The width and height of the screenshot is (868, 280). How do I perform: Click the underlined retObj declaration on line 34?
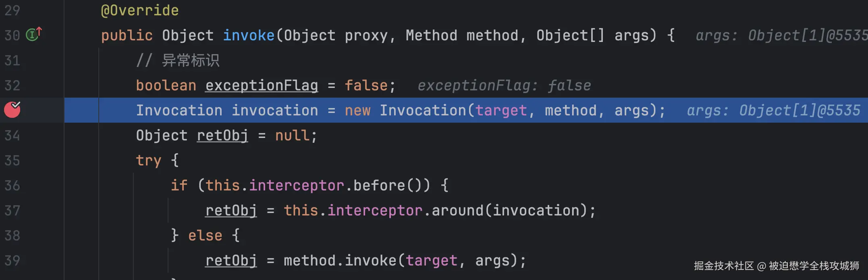coord(222,136)
